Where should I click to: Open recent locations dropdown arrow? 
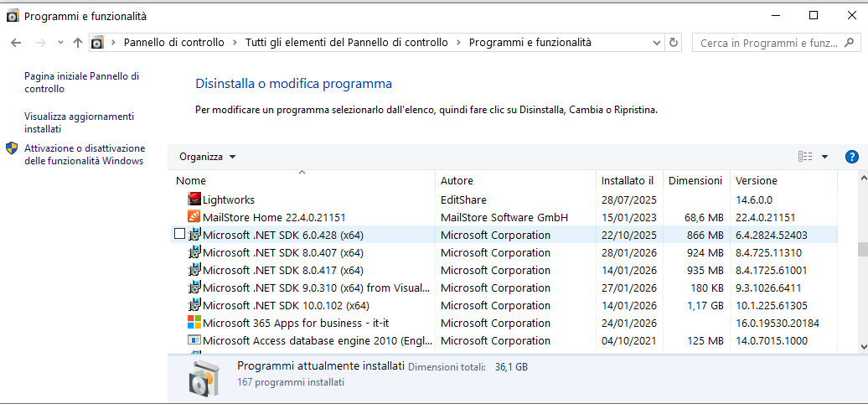[60, 43]
